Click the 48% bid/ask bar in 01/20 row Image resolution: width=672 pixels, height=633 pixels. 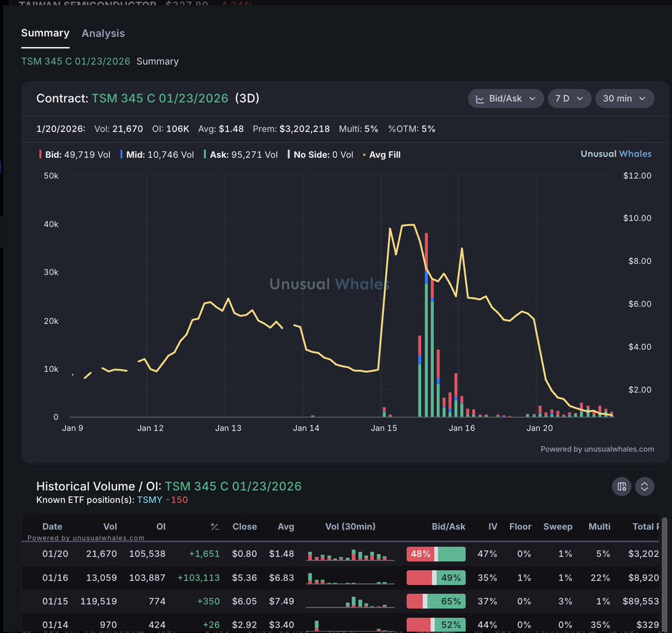(x=436, y=554)
